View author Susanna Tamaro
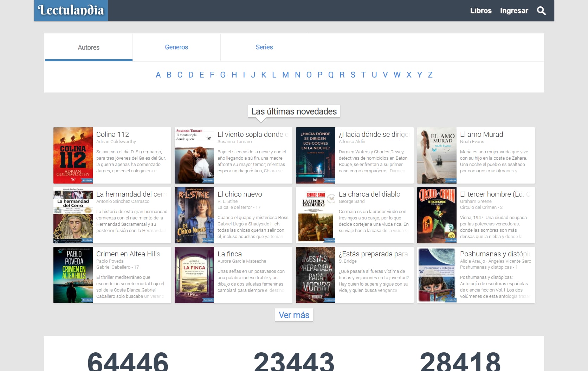 [234, 141]
